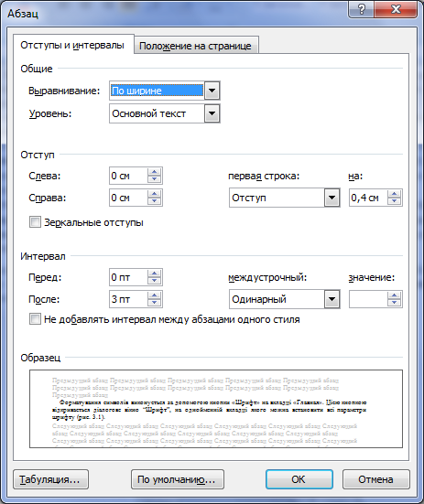The image size is (424, 504).
Task: Open the Уровень dropdown arrow
Action: click(212, 113)
